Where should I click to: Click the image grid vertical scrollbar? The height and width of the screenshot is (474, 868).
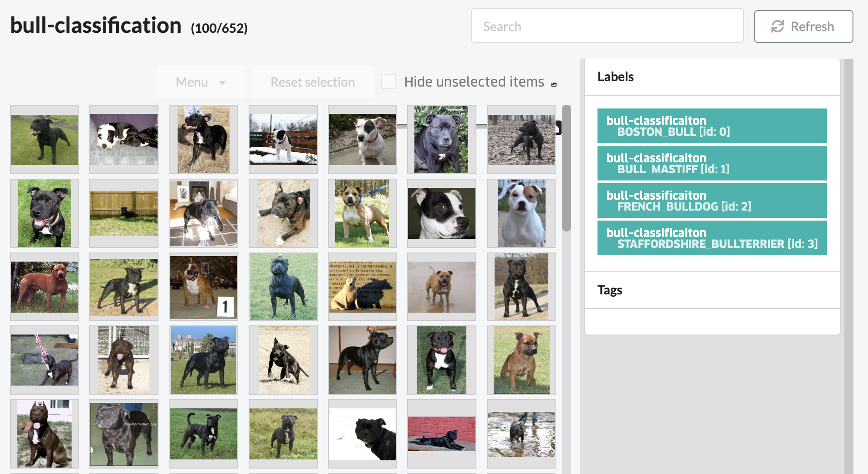tap(567, 168)
